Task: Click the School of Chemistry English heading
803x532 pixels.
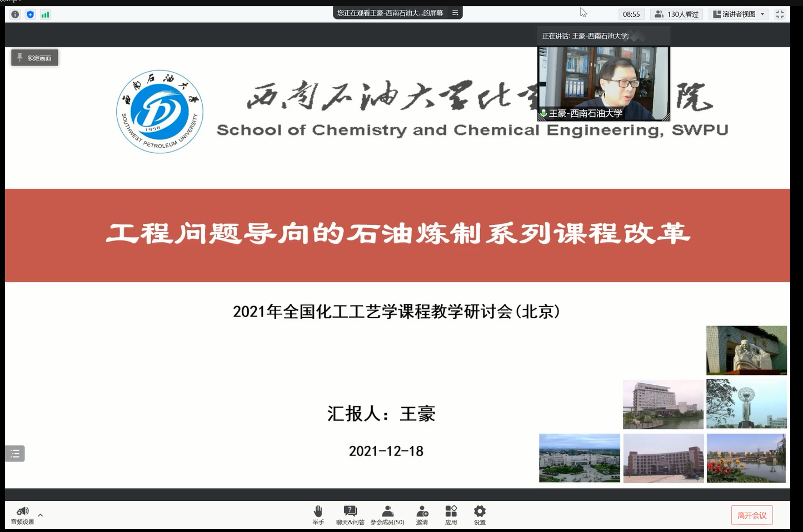Action: click(472, 131)
